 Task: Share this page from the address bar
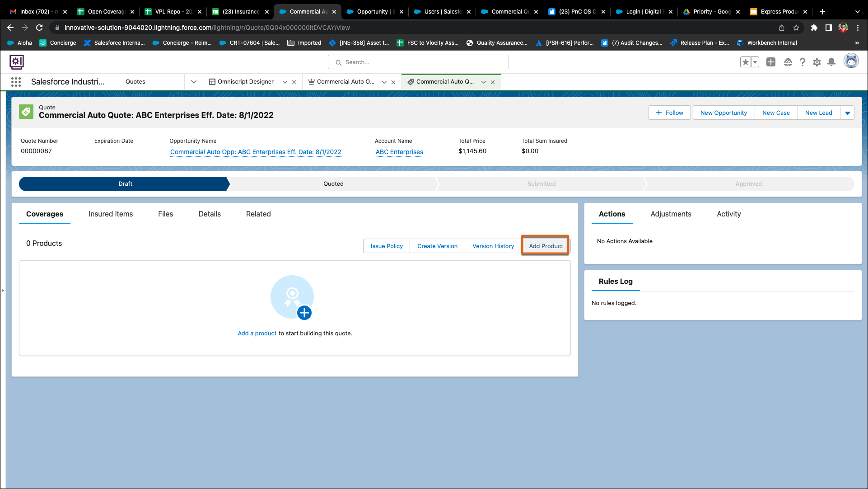pos(782,28)
